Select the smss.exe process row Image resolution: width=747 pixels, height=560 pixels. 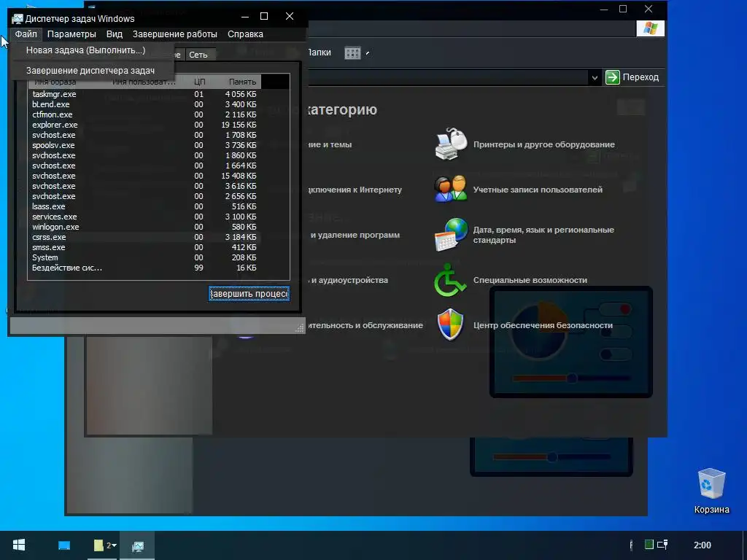coord(144,248)
